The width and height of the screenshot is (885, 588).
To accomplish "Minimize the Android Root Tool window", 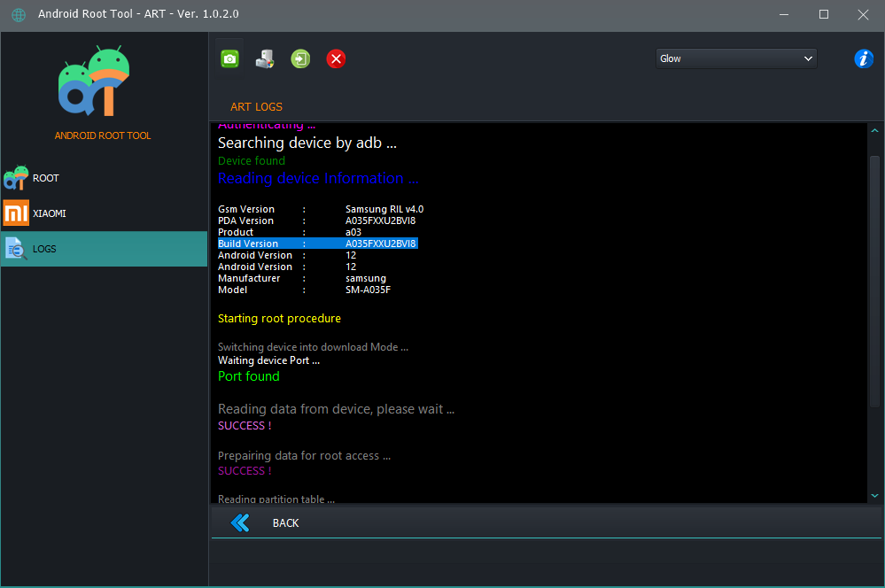I will pos(784,15).
